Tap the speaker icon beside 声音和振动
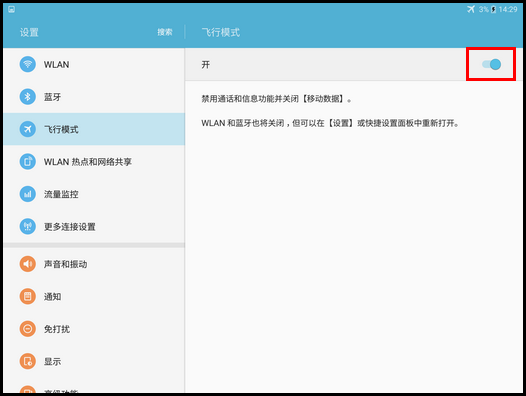This screenshot has height=396, width=526. (x=28, y=264)
